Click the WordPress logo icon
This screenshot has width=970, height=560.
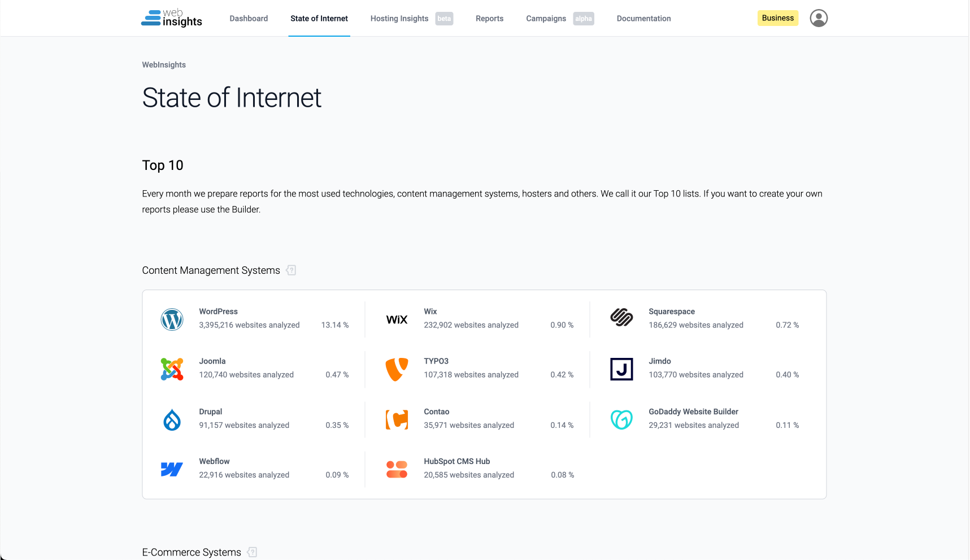coord(172,320)
